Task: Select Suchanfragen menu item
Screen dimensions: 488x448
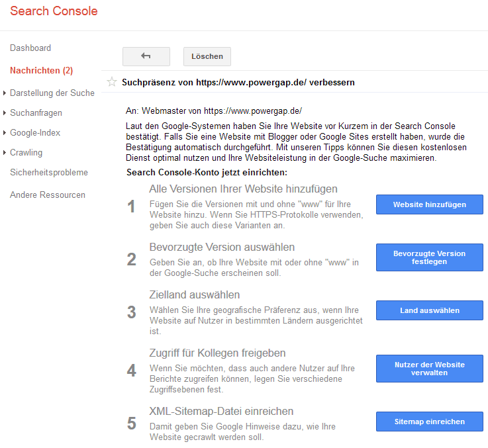Action: [x=36, y=113]
